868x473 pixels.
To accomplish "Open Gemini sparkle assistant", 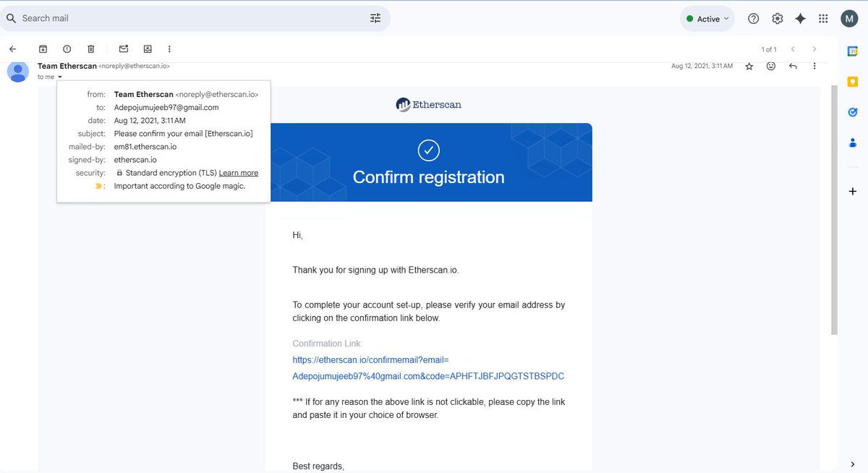I will [800, 19].
